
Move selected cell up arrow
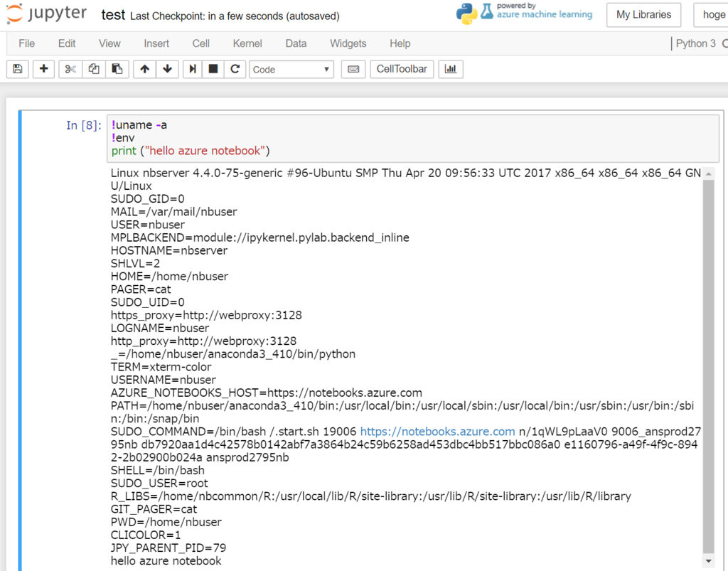(x=144, y=69)
